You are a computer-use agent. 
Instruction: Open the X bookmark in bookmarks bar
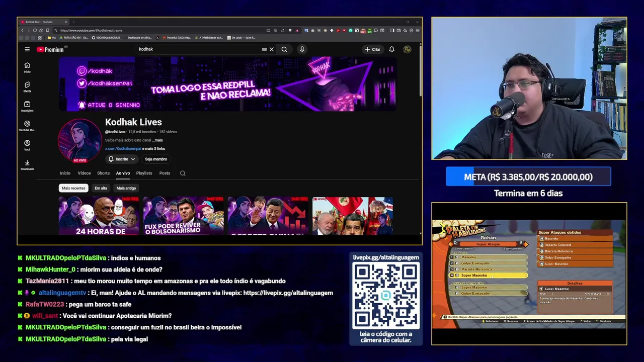point(157,38)
